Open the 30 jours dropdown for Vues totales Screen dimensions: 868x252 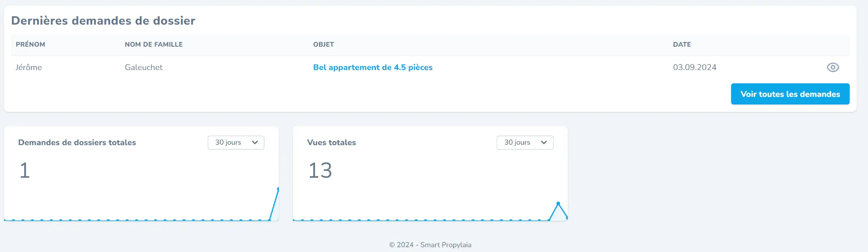click(x=525, y=143)
